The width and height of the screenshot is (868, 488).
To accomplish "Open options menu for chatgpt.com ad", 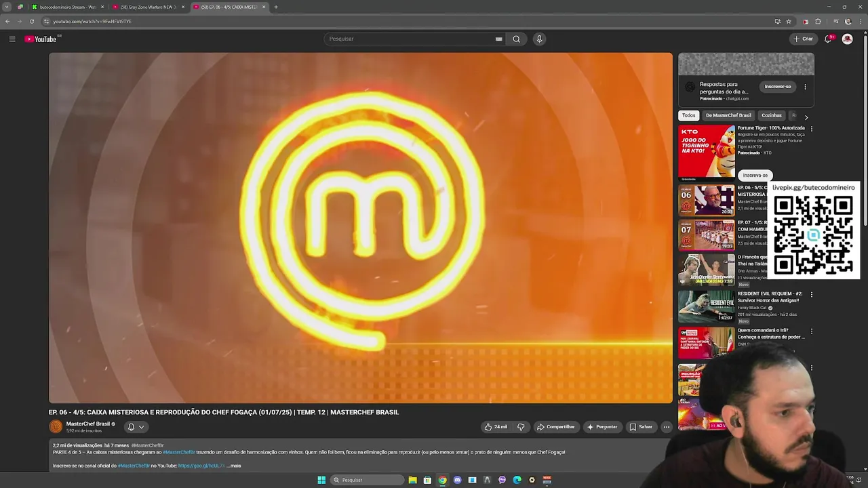I will (805, 87).
